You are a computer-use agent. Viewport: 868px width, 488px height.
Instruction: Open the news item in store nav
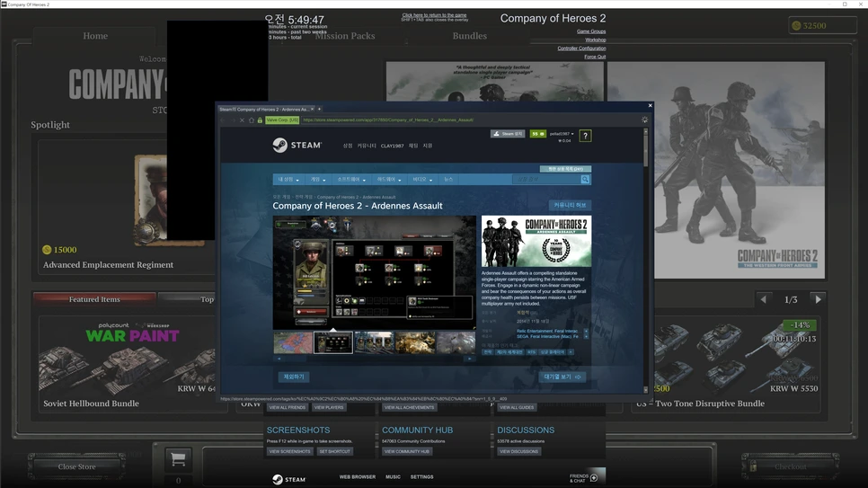click(x=448, y=180)
